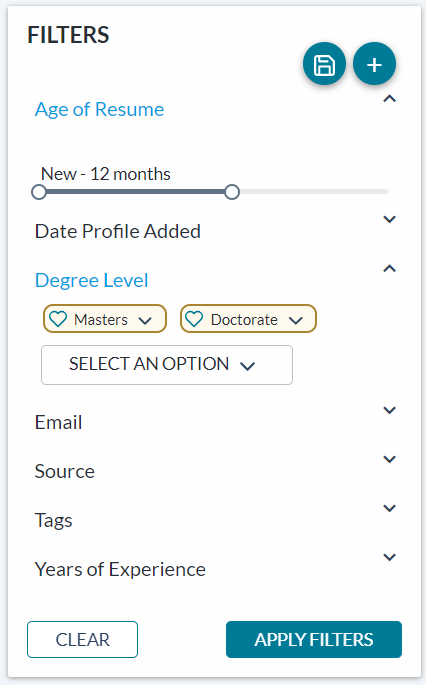Click the Degree Level heading
Viewport: 426px width, 685px height.
(91, 280)
